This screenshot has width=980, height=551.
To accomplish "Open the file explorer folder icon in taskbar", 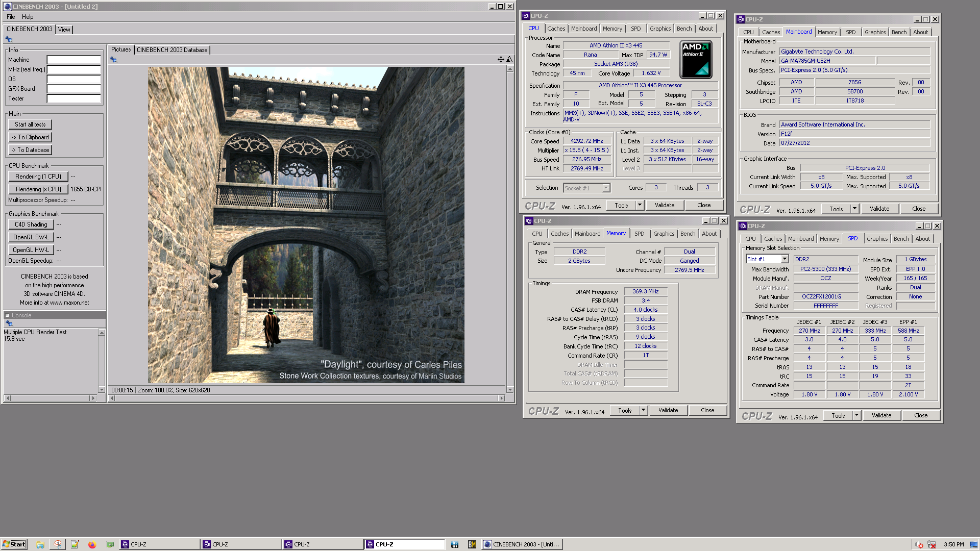I will click(40, 544).
